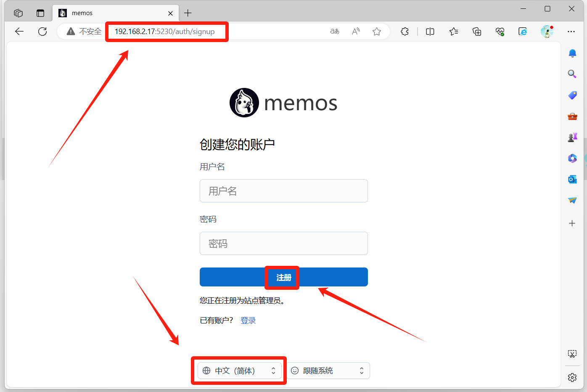Click the blue 注册 sign up button

283,277
